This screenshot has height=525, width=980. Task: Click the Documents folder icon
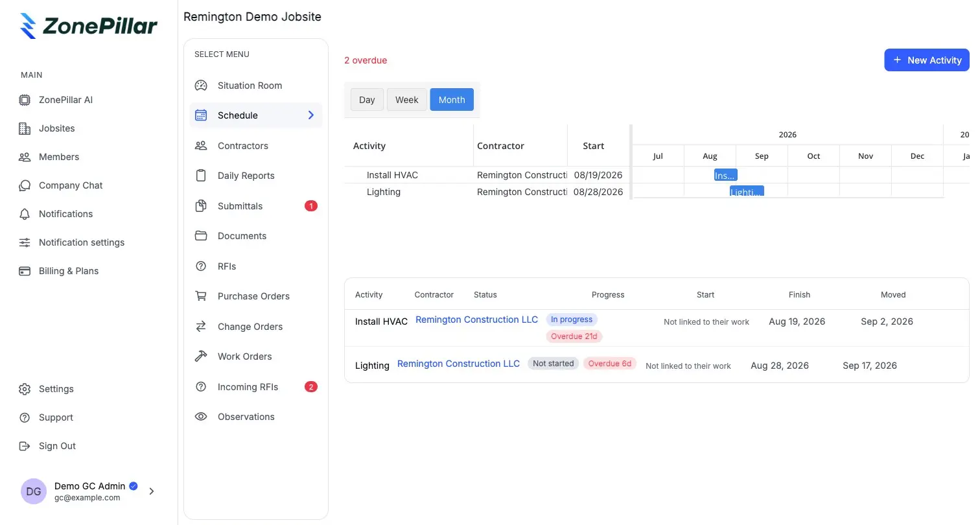pos(201,236)
